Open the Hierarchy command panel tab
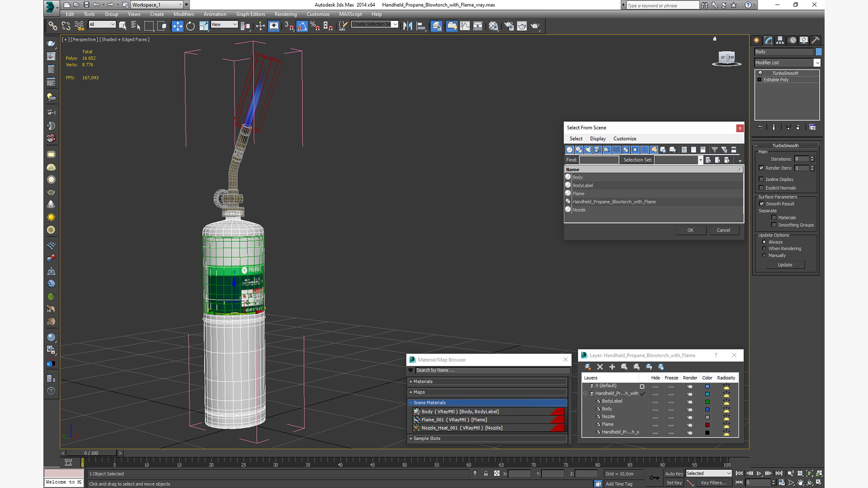The width and height of the screenshot is (868, 488). coord(780,40)
